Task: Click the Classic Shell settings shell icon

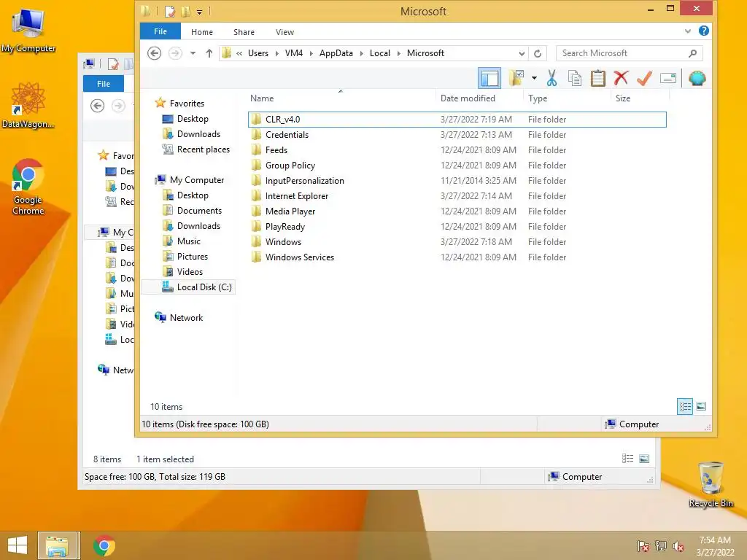Action: (697, 78)
